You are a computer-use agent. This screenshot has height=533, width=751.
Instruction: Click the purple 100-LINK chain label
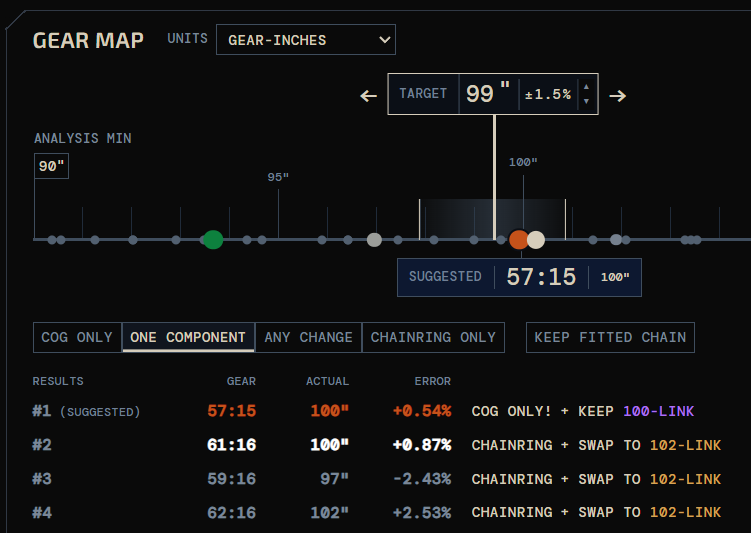[x=659, y=411]
